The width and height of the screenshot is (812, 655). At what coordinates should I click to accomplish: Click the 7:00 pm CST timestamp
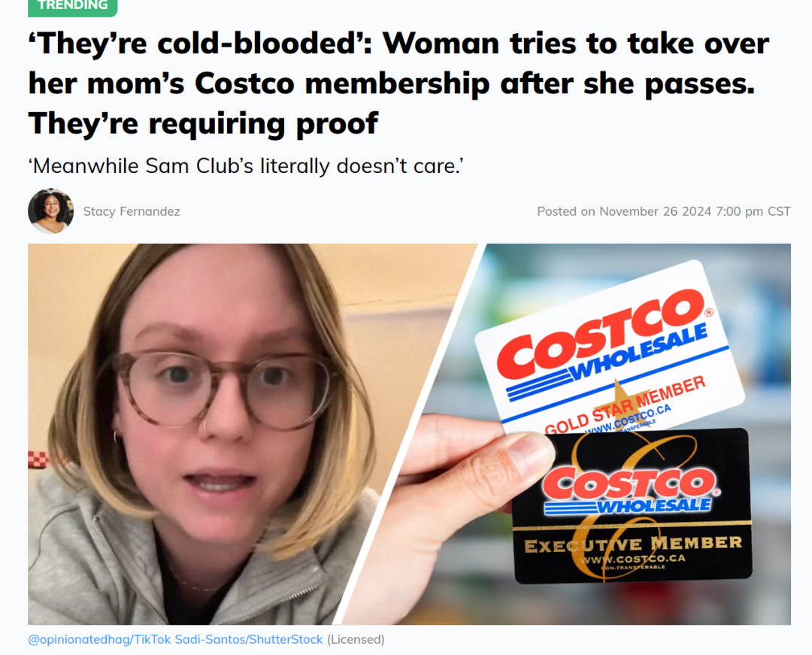coord(753,211)
